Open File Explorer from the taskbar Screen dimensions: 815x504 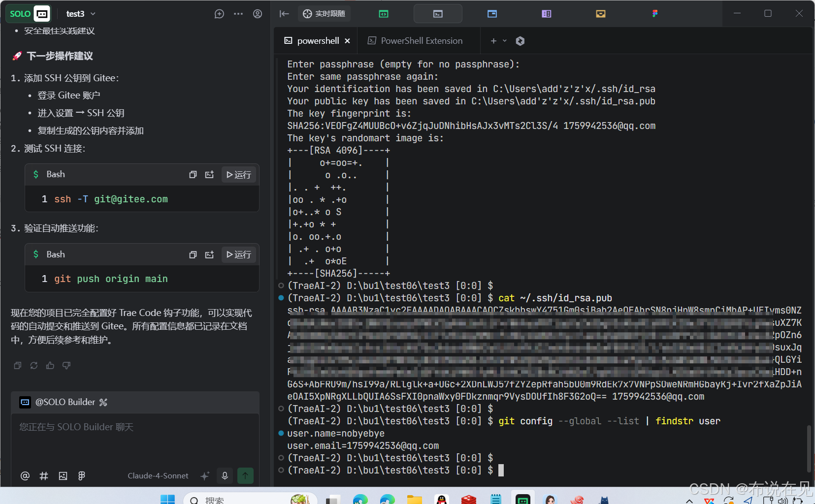(x=415, y=500)
